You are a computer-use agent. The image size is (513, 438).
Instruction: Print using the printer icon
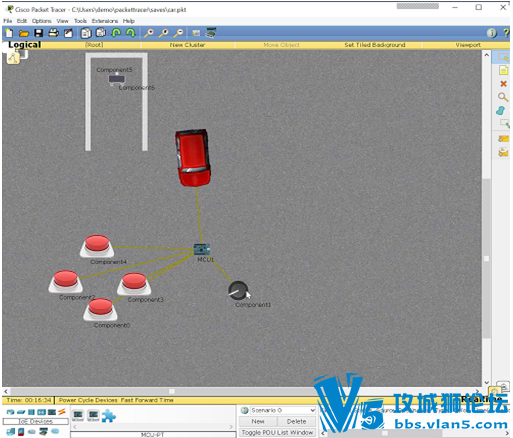[54, 33]
